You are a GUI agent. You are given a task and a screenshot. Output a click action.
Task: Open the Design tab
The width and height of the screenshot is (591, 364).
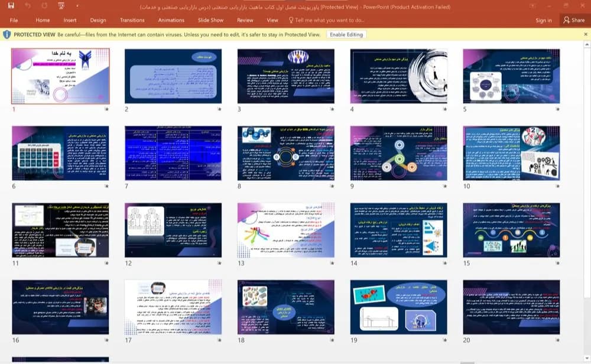[98, 20]
